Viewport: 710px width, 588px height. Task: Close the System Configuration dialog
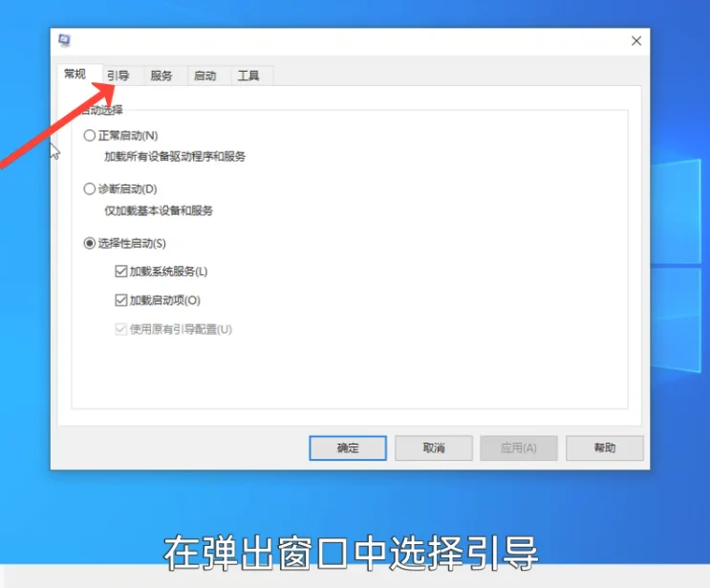[636, 41]
